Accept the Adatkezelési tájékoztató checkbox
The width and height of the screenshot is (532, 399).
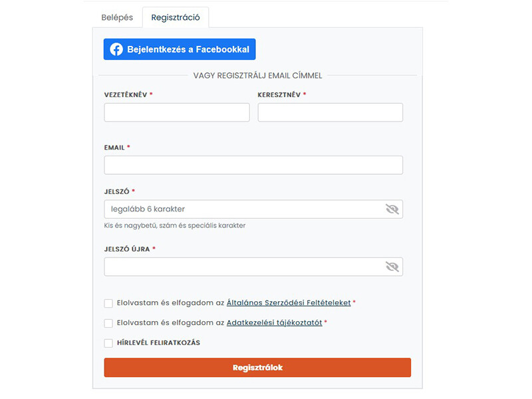click(108, 323)
